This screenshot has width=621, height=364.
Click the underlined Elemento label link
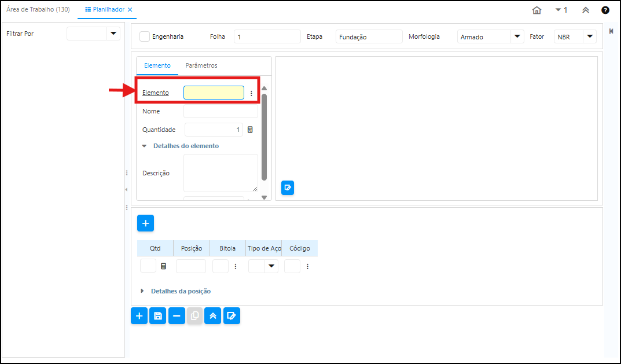tap(156, 93)
